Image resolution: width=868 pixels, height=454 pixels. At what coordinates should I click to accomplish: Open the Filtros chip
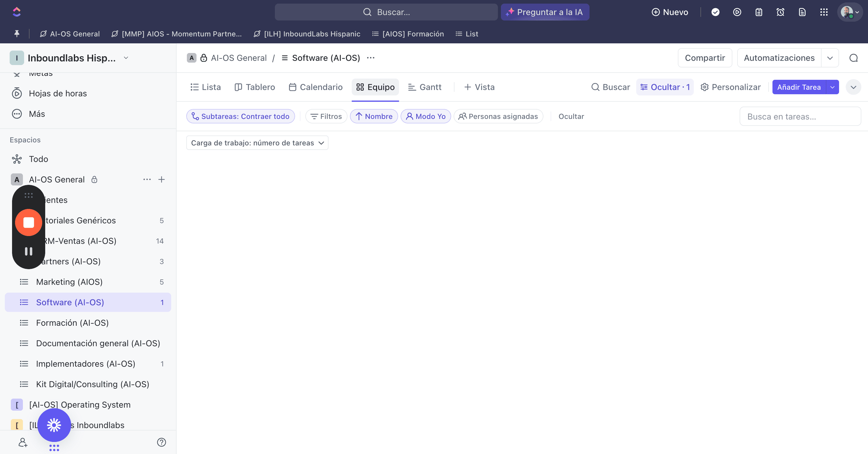coord(326,116)
